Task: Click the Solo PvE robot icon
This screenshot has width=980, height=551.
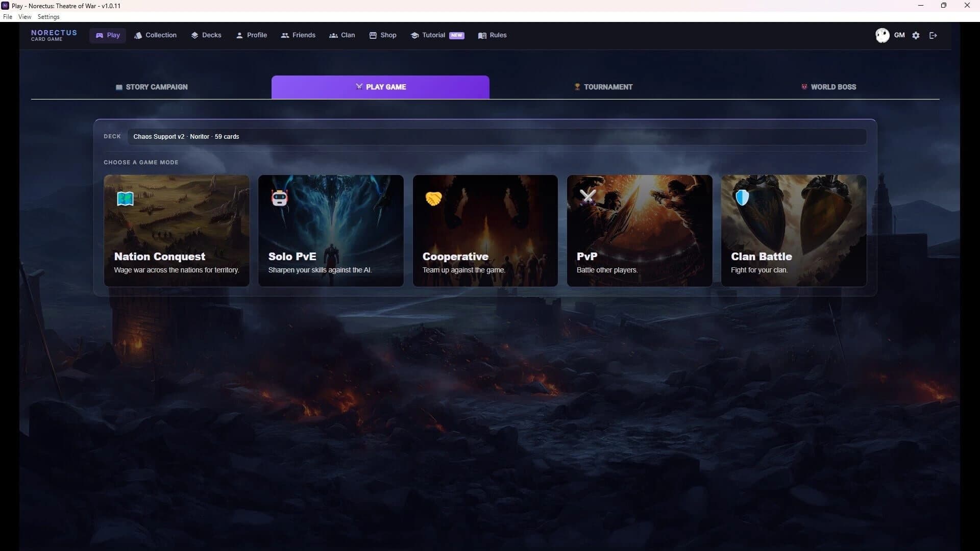Action: click(x=280, y=198)
